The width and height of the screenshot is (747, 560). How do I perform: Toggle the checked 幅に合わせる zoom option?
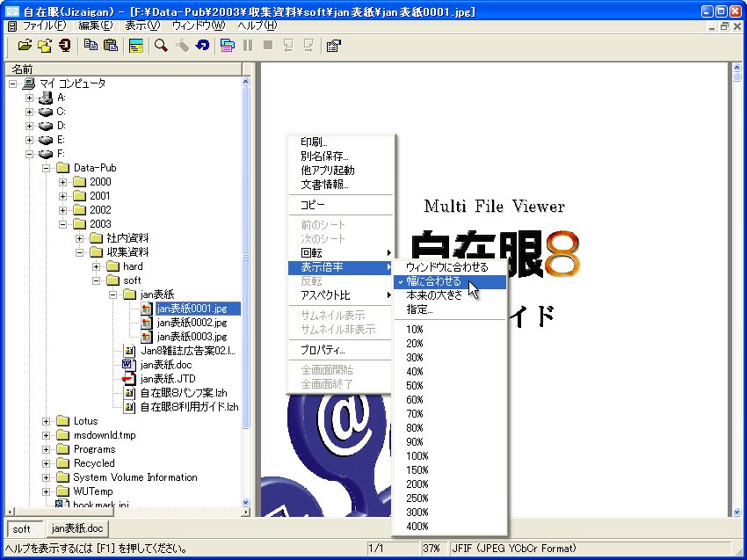pos(449,281)
